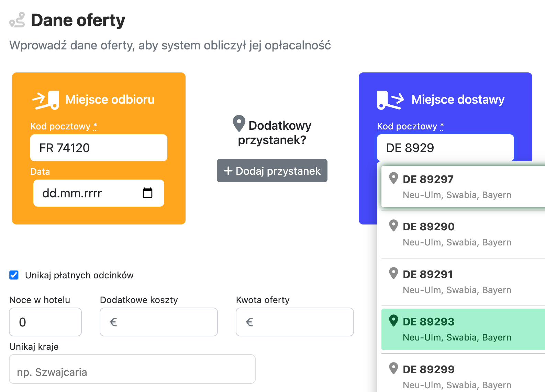Select suggestion DE 89297 Neu-Ulm
Image resolution: width=545 pixels, height=392 pixels.
point(463,187)
